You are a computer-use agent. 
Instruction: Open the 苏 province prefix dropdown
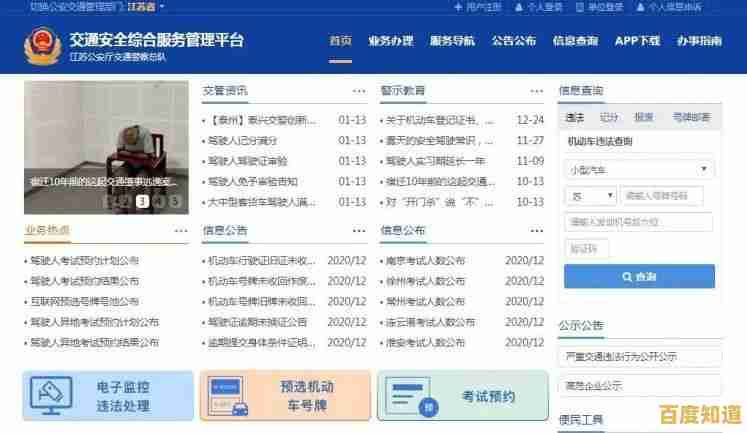(587, 196)
